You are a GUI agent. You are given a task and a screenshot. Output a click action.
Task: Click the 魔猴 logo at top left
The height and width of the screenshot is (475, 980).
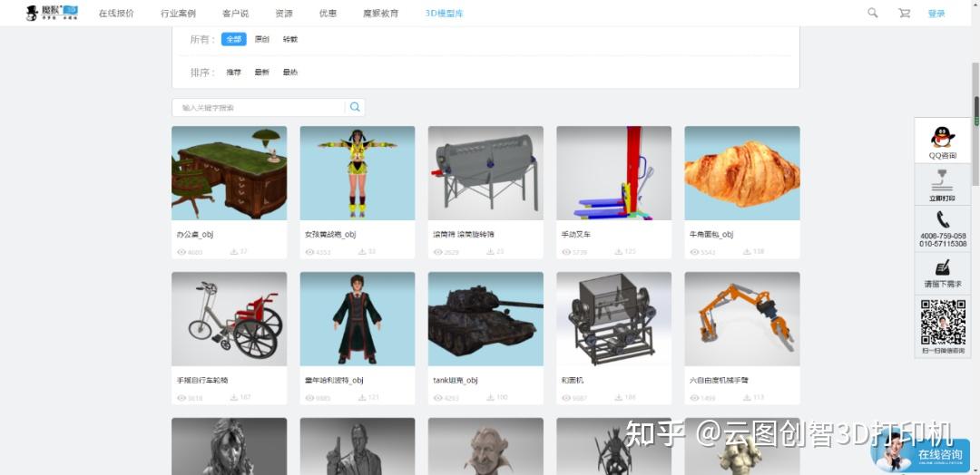coord(52,13)
